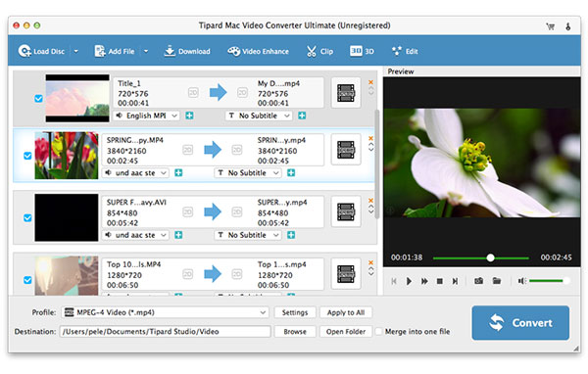Open snapshot folder icon in preview

tap(497, 281)
